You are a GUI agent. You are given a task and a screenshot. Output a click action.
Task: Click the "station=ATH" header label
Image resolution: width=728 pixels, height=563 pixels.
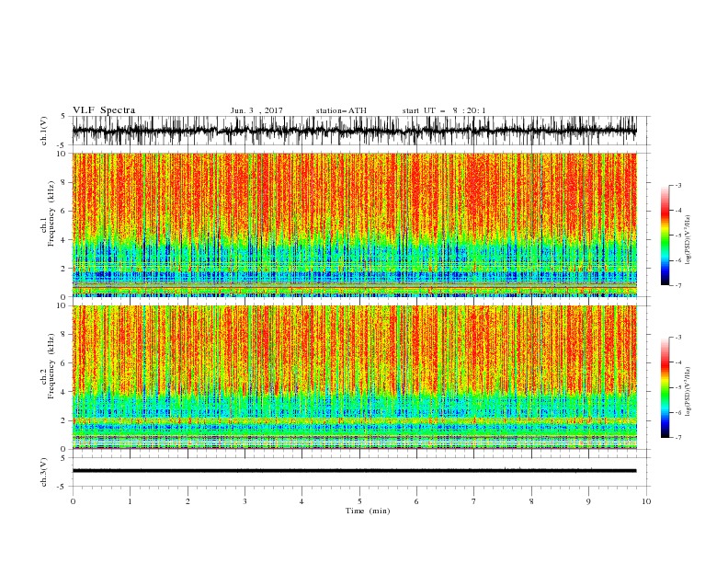(341, 110)
